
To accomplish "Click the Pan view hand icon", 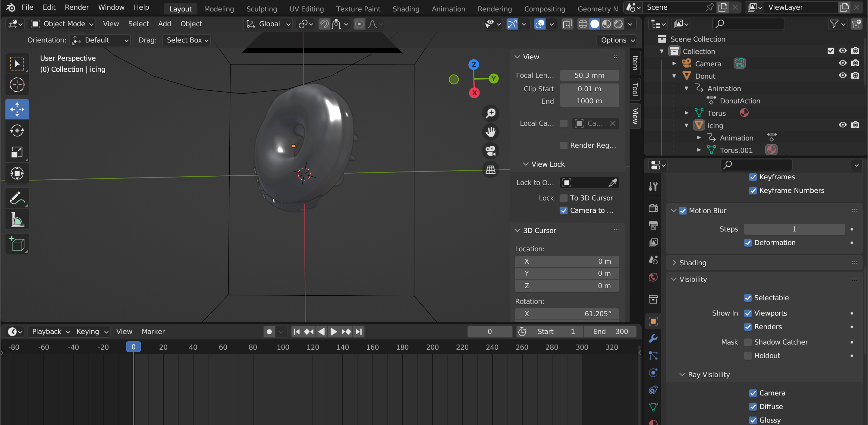I will click(x=490, y=132).
